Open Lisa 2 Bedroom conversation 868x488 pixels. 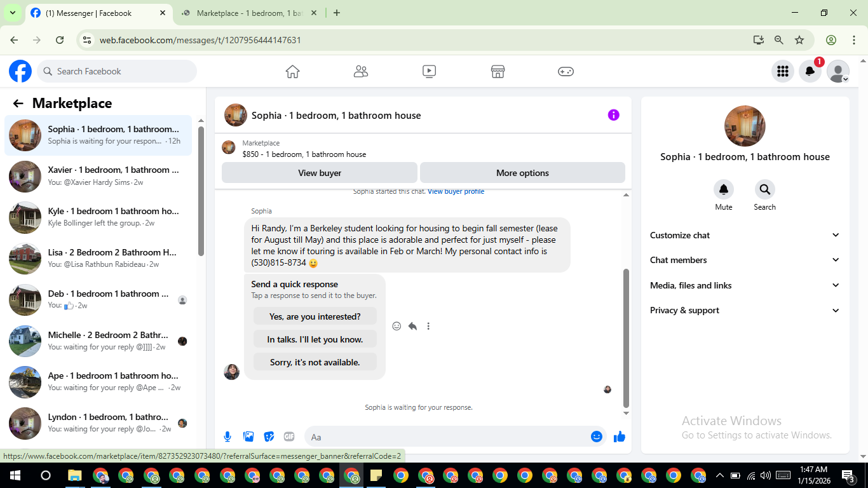click(98, 259)
